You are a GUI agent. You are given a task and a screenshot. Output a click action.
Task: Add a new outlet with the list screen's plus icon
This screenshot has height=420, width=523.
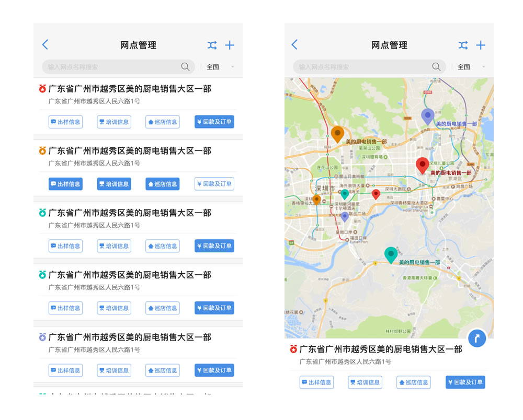[x=230, y=45]
